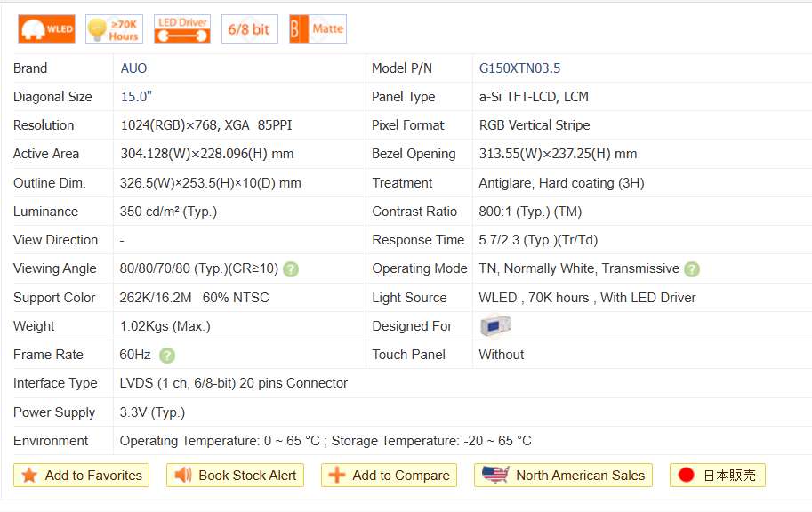This screenshot has height=512, width=812.
Task: Click the help icon next to 60Hz
Action: 167,356
